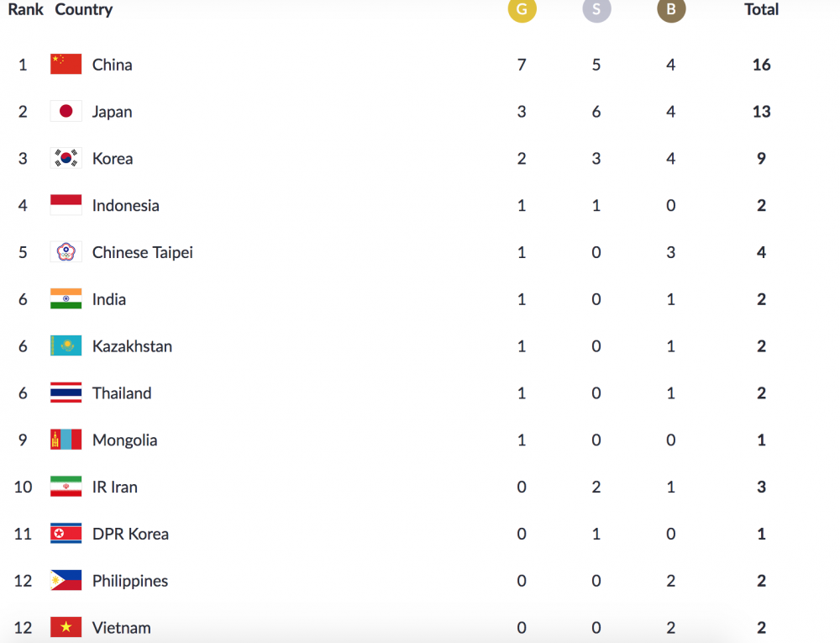Screen dimensions: 840x643
Task: Click the India flag icon
Action: point(66,299)
